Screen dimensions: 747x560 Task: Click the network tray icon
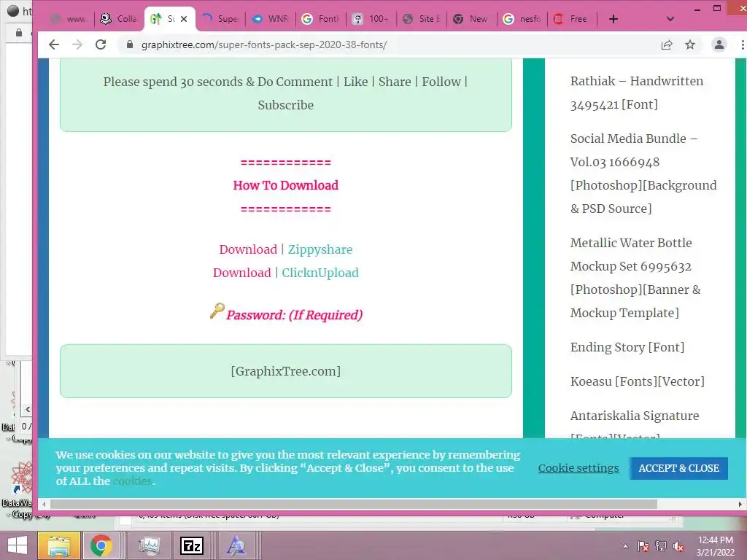coord(661,546)
